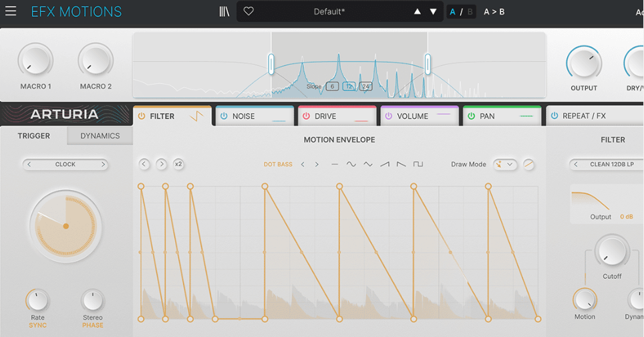Select the sine wave envelope shape
This screenshot has width=644, height=337.
tap(351, 164)
